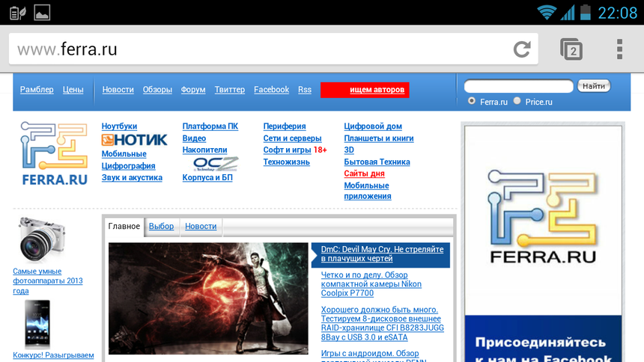The image size is (644, 362).
Task: Select the Ferra.ru search radio button
Action: (x=472, y=101)
